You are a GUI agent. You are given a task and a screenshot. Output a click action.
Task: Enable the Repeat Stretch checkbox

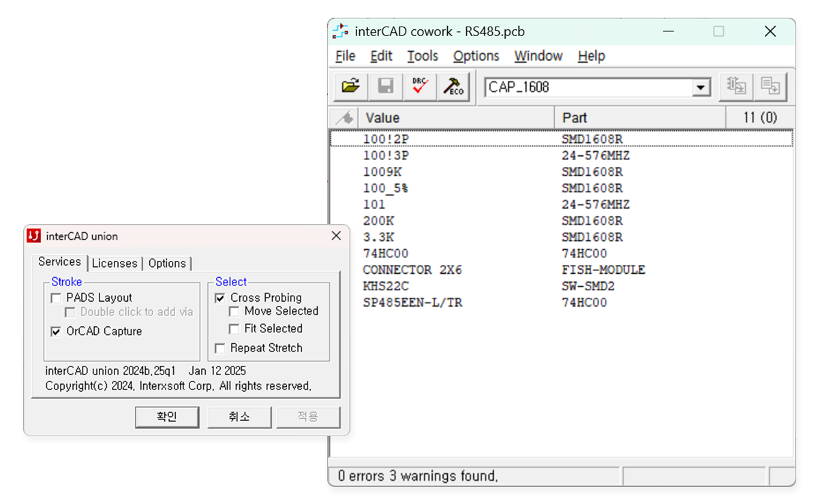tap(220, 348)
